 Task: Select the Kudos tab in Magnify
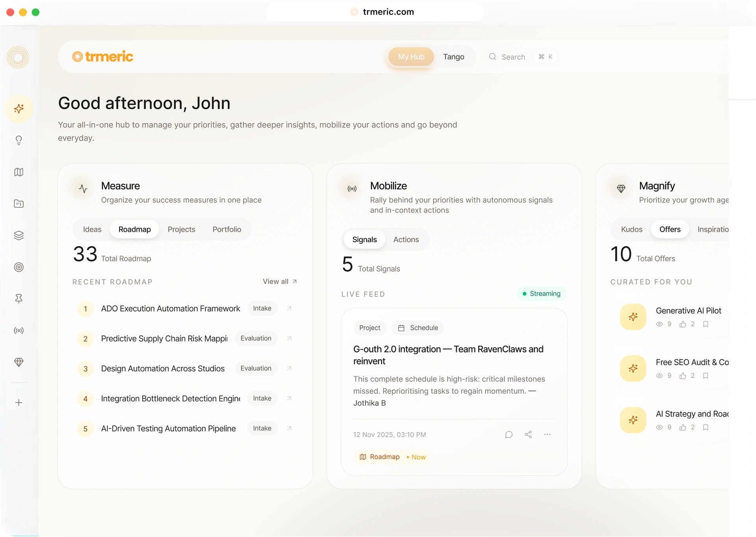click(x=632, y=229)
